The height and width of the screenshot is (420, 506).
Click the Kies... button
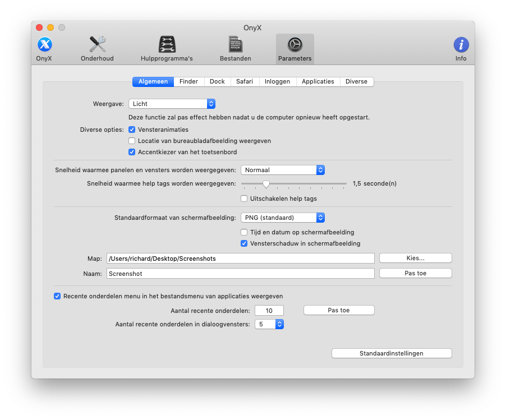coord(415,258)
